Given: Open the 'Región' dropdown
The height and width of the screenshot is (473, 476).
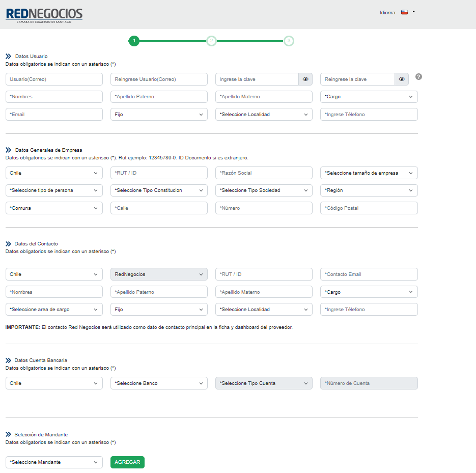Looking at the screenshot, I should coord(369,190).
